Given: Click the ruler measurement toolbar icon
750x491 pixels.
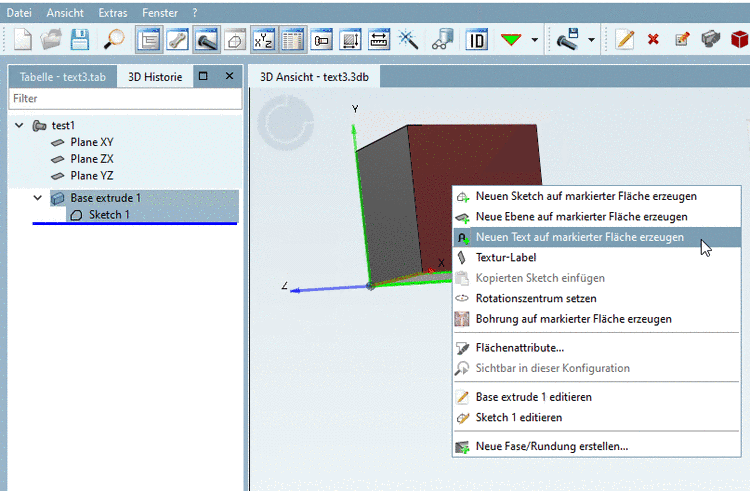Looking at the screenshot, I should pos(379,40).
